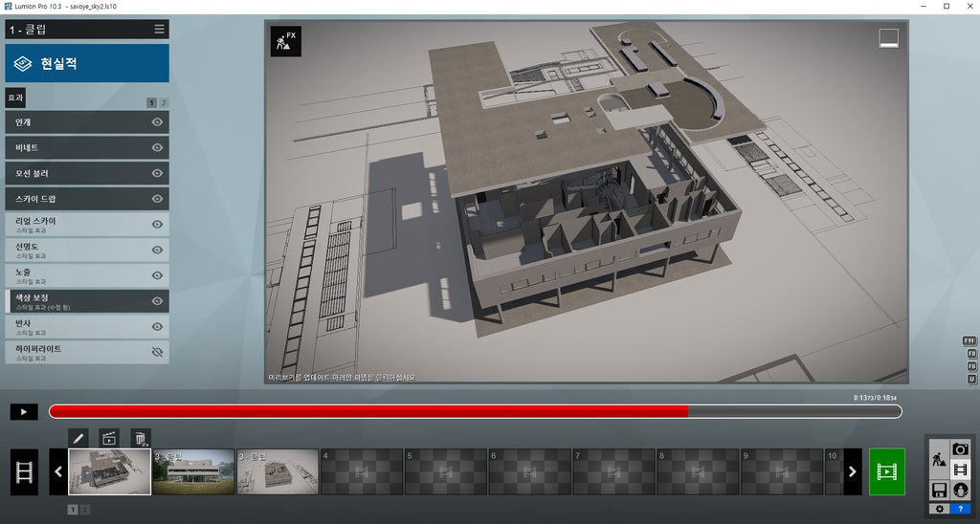Switch to clip strip page 2
Screen dimensions: 980x524
(85, 510)
